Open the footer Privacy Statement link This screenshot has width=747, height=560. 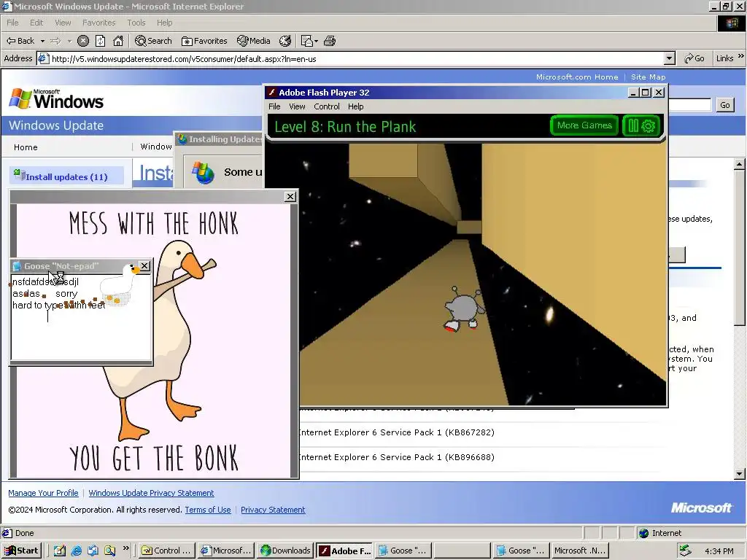point(273,510)
